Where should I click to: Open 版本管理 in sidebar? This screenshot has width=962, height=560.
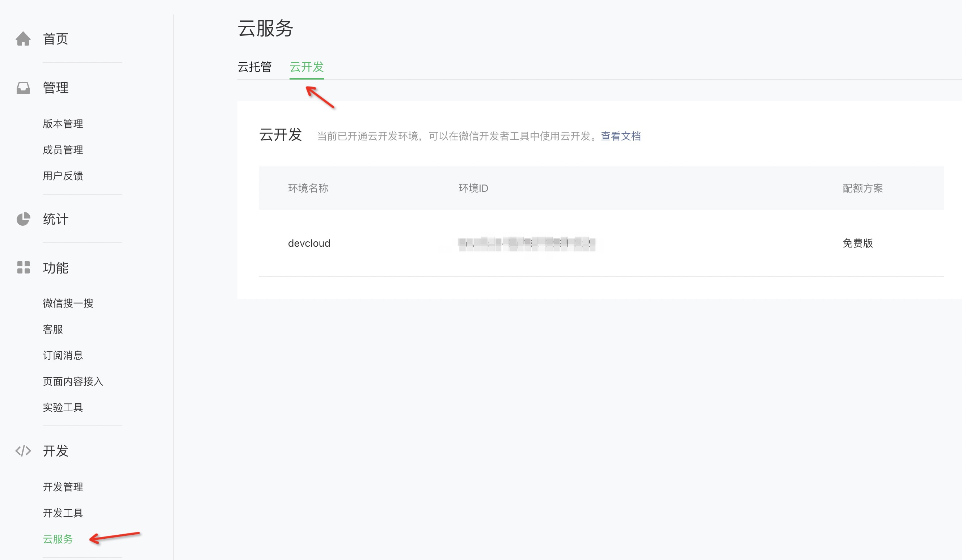tap(63, 124)
